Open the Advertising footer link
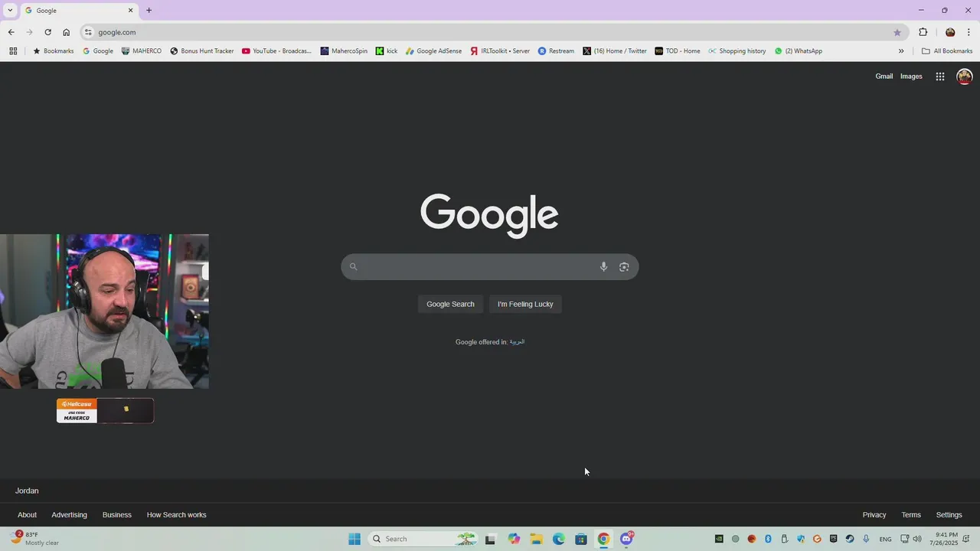This screenshot has width=980, height=551. click(69, 515)
